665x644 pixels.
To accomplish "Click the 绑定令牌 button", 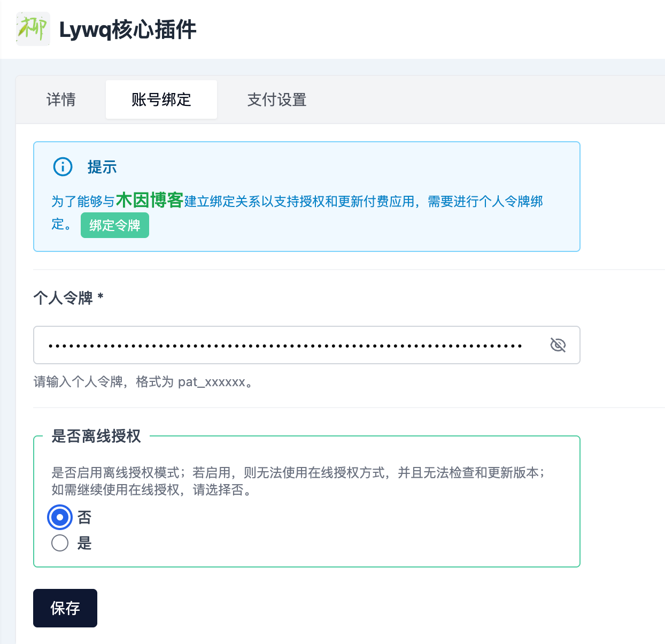I will [x=114, y=225].
